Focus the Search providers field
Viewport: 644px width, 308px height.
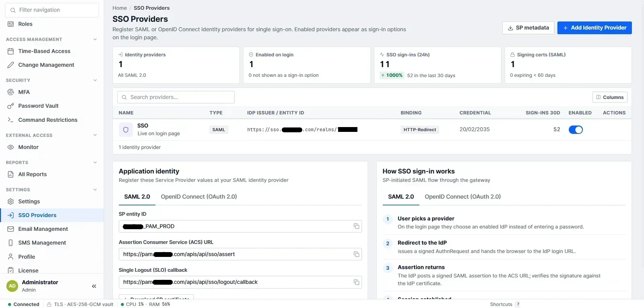coord(176,97)
